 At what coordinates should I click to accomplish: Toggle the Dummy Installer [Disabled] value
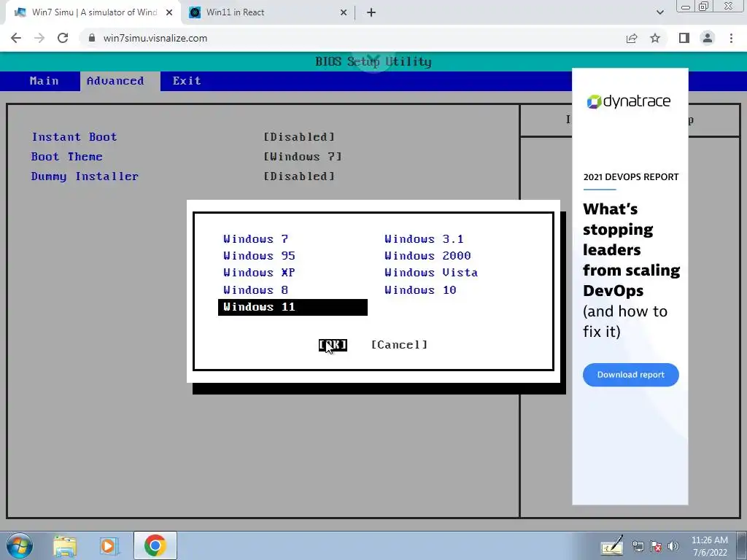299,176
